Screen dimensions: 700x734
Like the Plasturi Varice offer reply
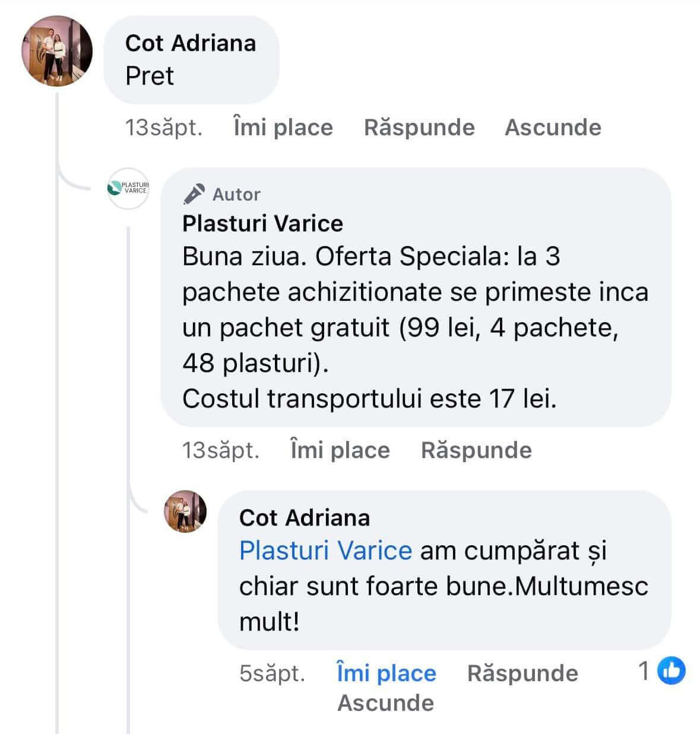click(340, 450)
